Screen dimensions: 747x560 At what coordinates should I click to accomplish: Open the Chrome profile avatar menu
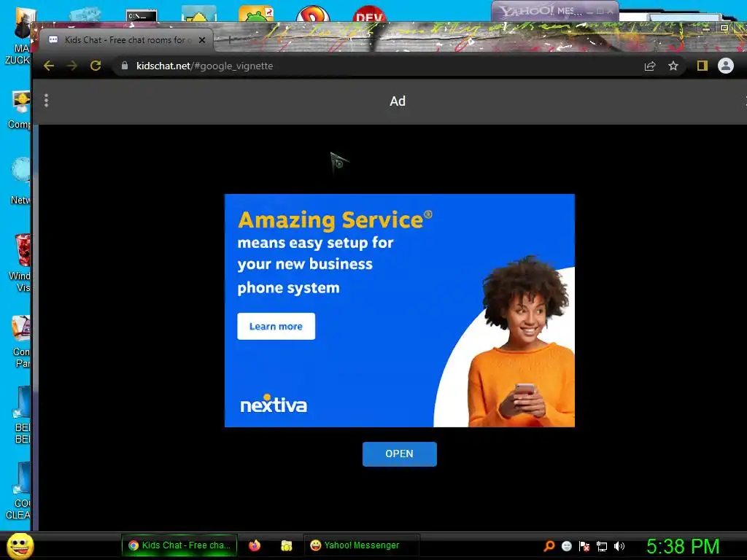click(x=726, y=66)
